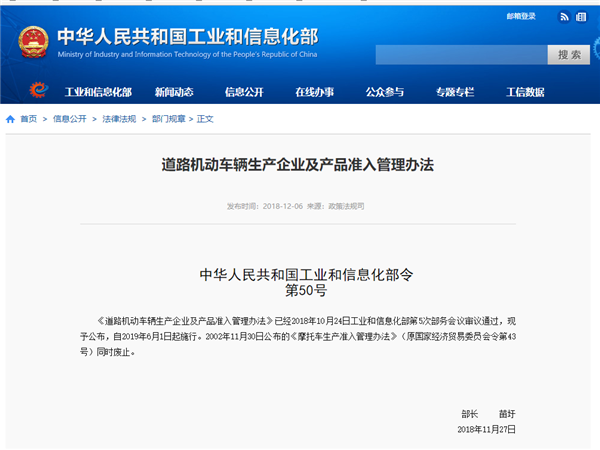Click the orange gear logo in navigation bar
The height and width of the screenshot is (450, 600).
coord(39,90)
